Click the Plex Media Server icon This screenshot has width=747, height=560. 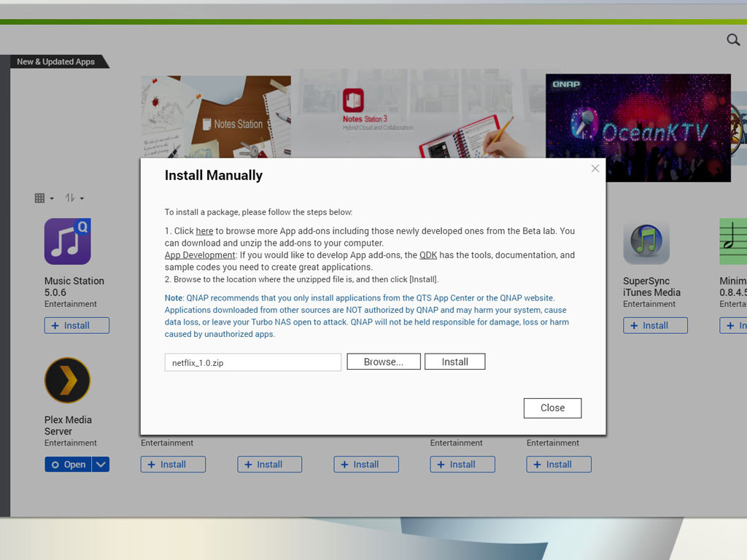click(68, 381)
